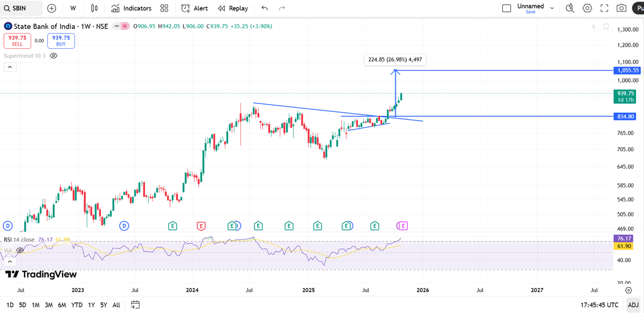Start bar Replay mode

click(x=233, y=8)
